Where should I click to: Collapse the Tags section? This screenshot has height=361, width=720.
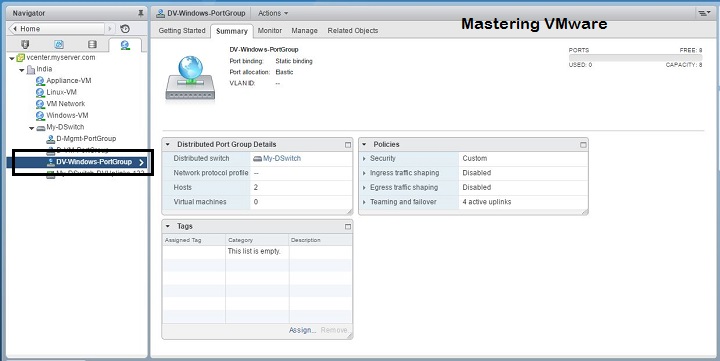[168, 226]
